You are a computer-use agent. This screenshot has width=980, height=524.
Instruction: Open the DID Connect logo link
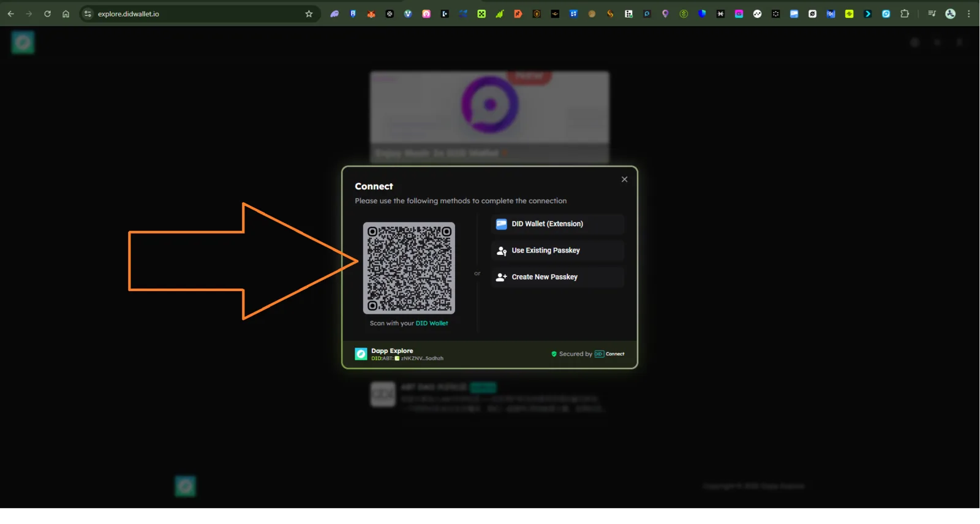pos(609,354)
